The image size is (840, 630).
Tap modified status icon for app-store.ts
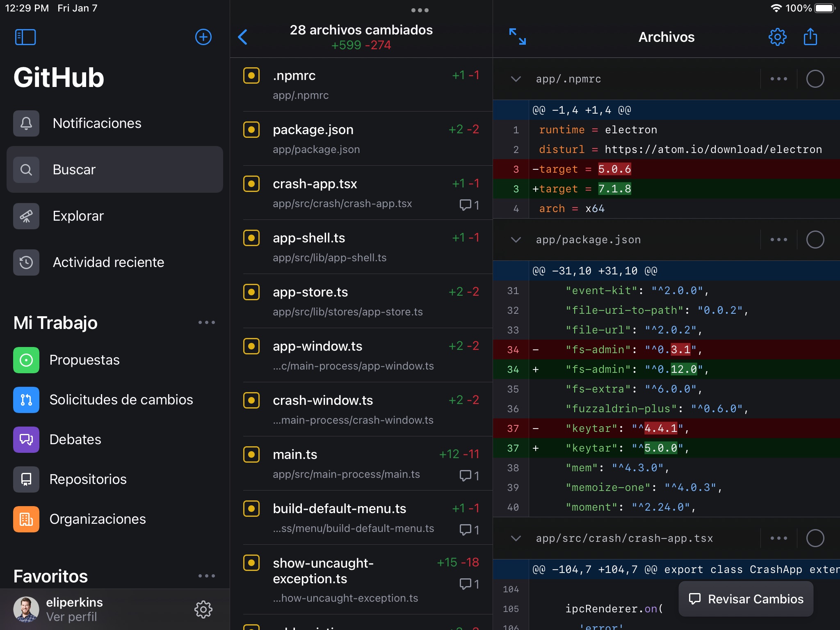(251, 292)
